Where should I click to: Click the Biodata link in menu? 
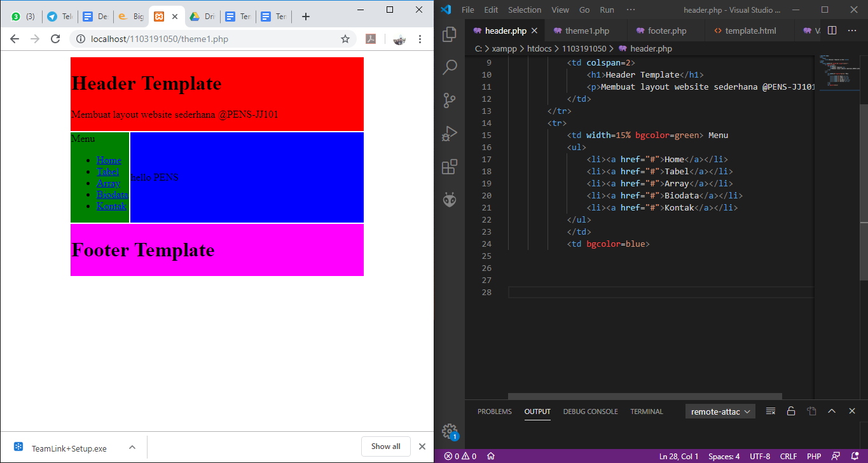112,195
